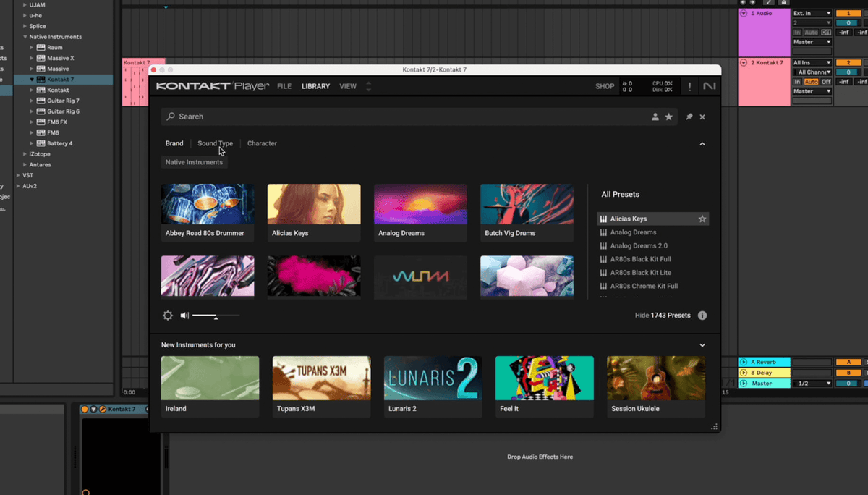Select the Guitar Rig 6 plugin entry
This screenshot has width=868, height=495.
(64, 111)
